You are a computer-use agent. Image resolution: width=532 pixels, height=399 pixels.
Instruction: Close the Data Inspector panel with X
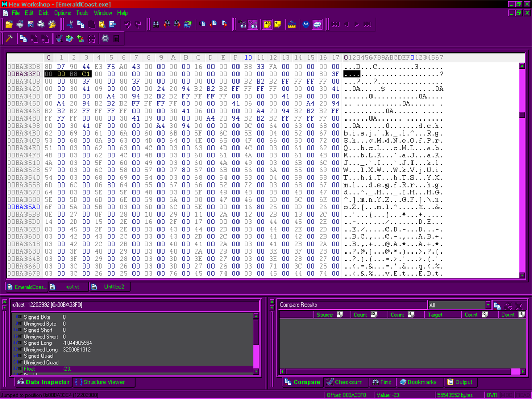pyautogui.click(x=4, y=302)
